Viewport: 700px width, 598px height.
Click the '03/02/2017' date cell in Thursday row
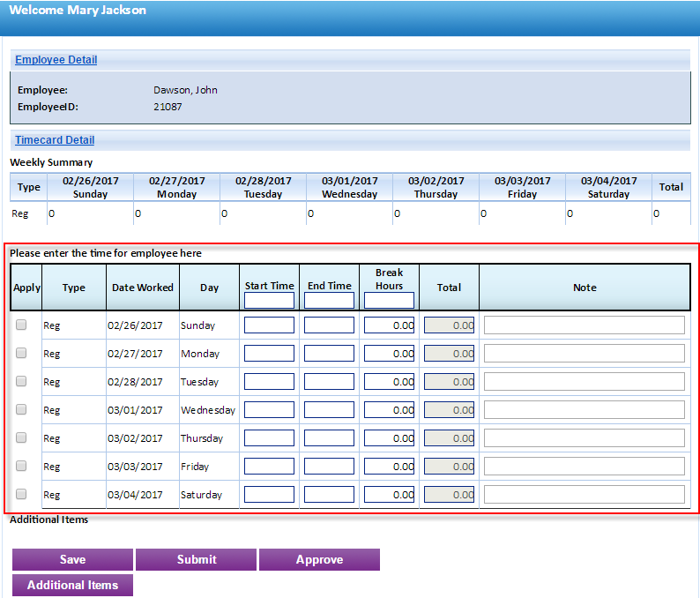pos(135,438)
